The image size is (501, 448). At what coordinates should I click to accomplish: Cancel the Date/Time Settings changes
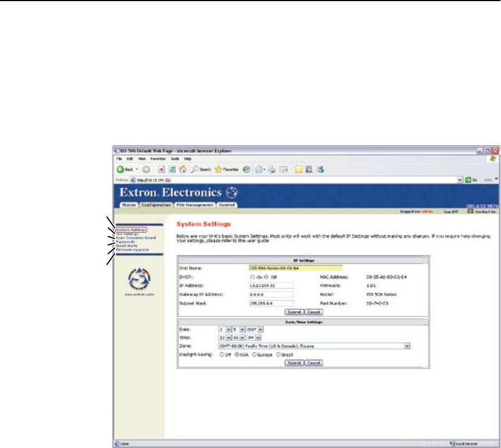pos(314,363)
